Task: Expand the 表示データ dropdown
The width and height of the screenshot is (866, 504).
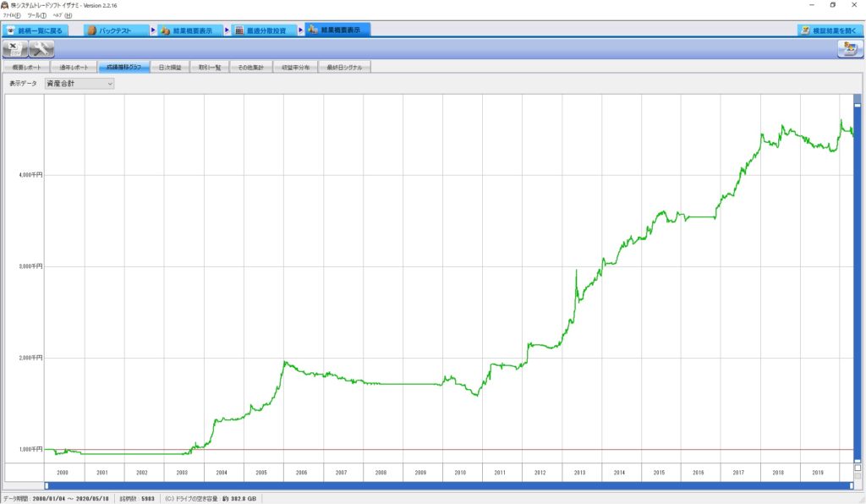Action: (x=79, y=84)
